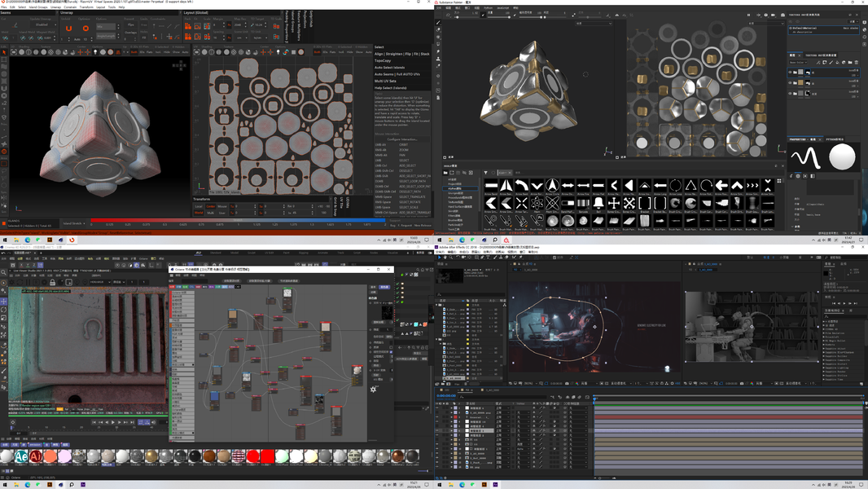868x489 pixels.
Task: Hide the top layer in Substance Painter
Action: click(x=790, y=72)
